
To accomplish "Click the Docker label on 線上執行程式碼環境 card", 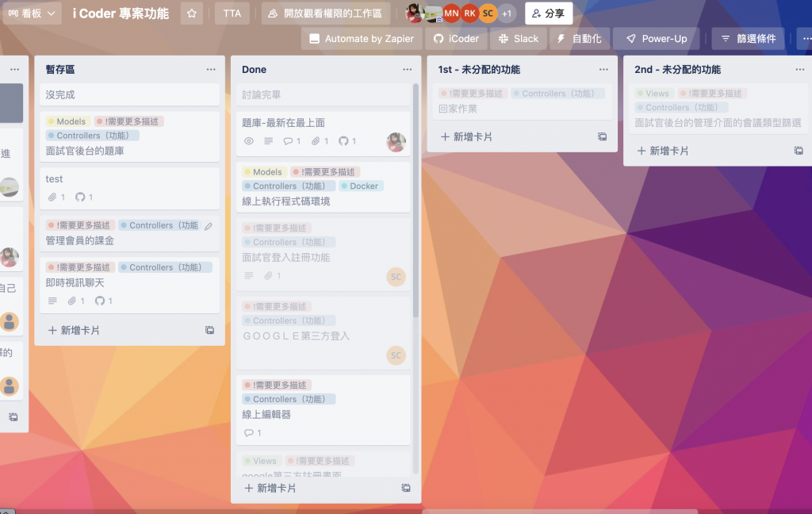I will tap(361, 186).
